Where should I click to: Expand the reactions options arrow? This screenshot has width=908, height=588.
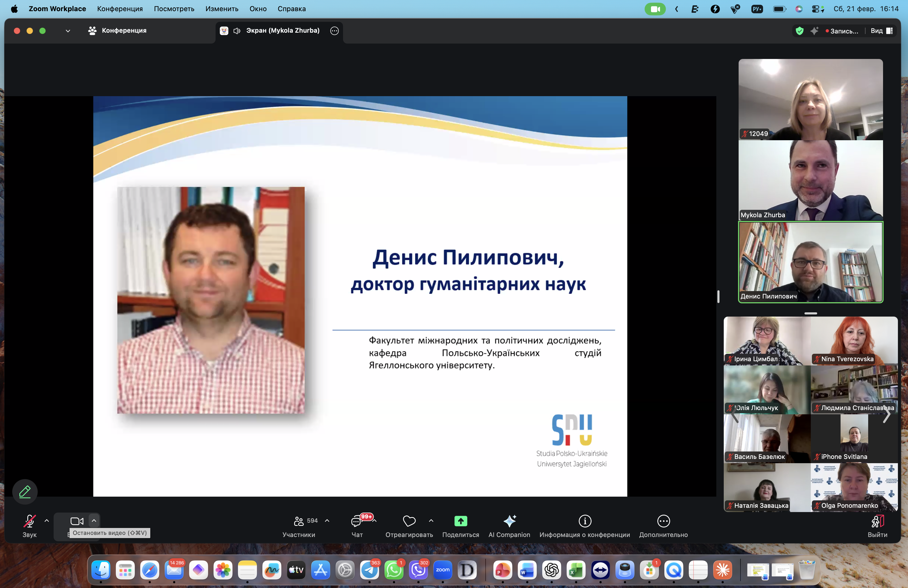tap(431, 521)
